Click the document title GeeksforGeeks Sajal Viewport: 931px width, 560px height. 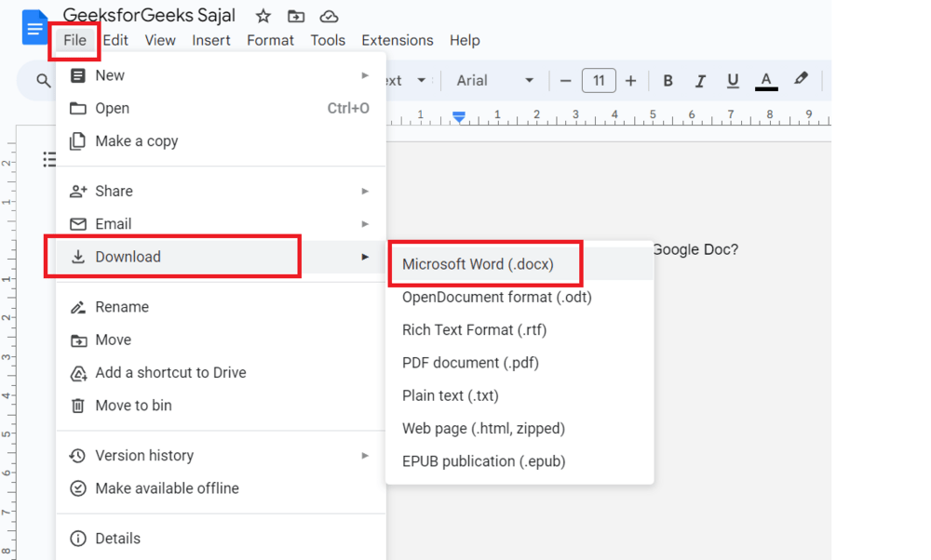tap(149, 16)
